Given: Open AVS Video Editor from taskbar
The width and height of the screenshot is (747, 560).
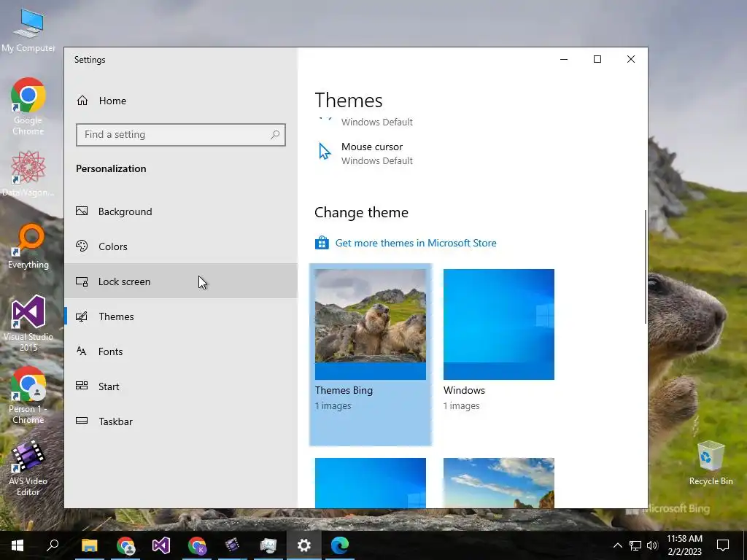Looking at the screenshot, I should [233, 545].
